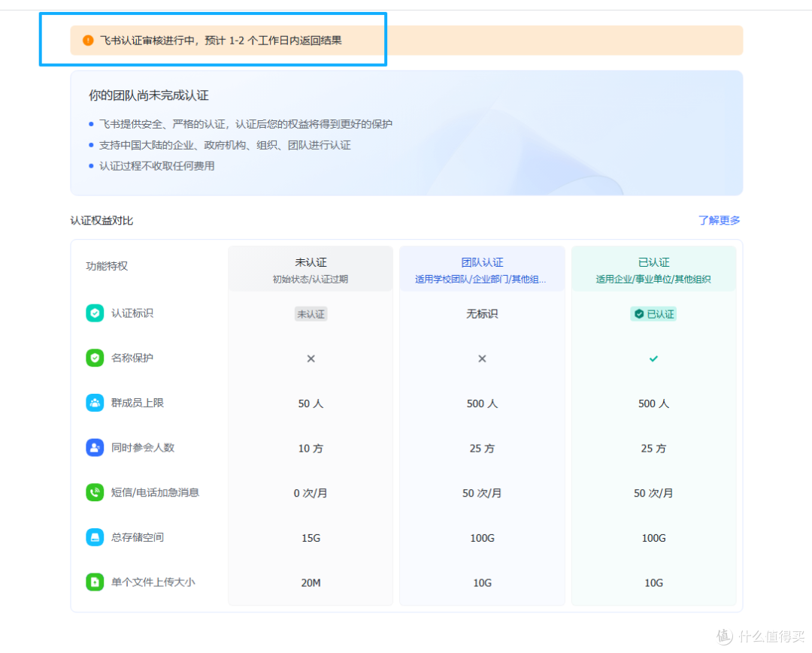Click the 你的团队尚未完成认证 heading
Image resolution: width=812 pixels, height=653 pixels.
point(149,95)
